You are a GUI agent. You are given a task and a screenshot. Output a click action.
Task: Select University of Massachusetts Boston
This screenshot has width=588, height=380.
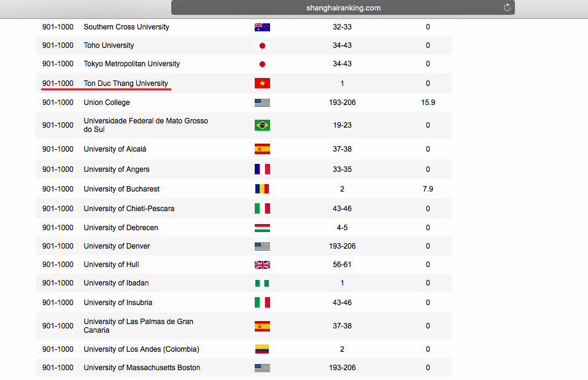[142, 368]
